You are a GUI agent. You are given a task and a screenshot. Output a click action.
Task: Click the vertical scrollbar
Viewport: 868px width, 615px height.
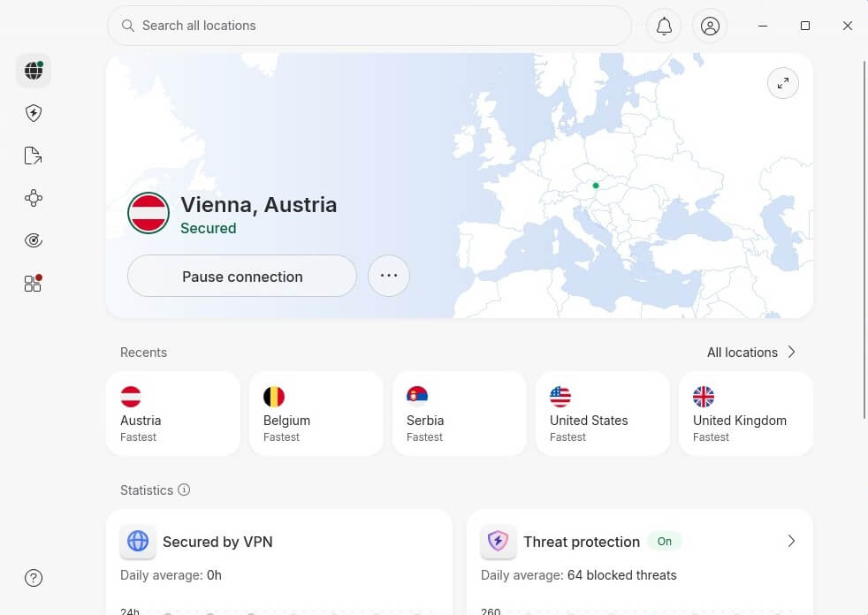point(864,239)
